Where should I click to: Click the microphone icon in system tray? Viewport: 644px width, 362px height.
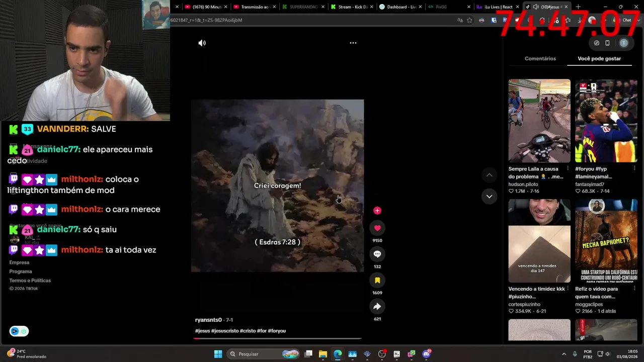coord(575,354)
